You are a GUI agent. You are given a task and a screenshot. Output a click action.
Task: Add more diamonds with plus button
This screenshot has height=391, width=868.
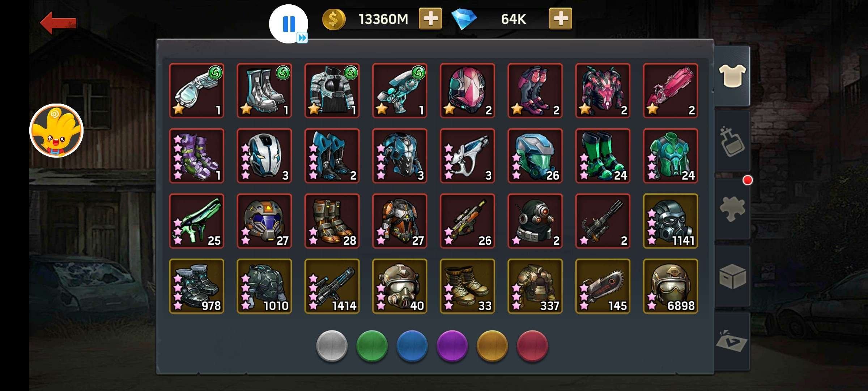coord(560,19)
